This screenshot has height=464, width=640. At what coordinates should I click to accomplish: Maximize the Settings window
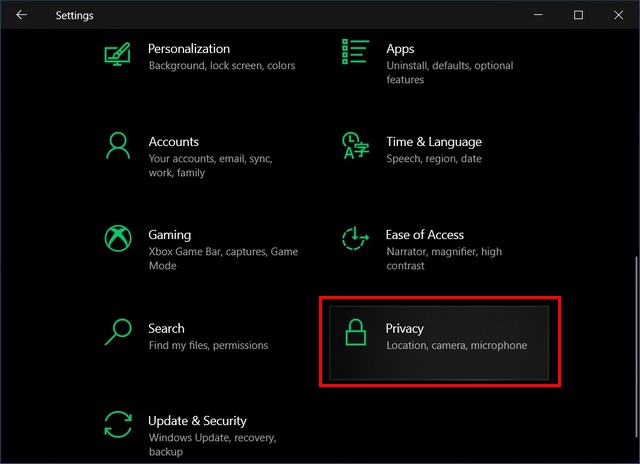578,15
